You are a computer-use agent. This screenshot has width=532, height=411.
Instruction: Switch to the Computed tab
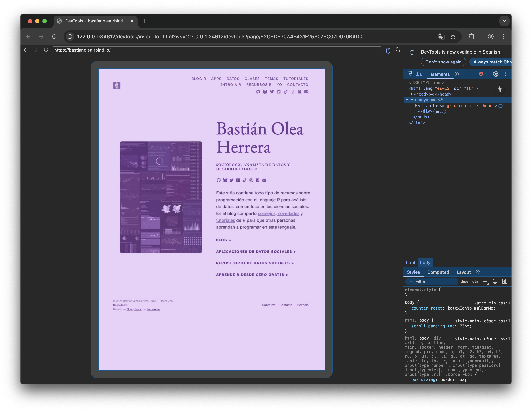tap(438, 272)
